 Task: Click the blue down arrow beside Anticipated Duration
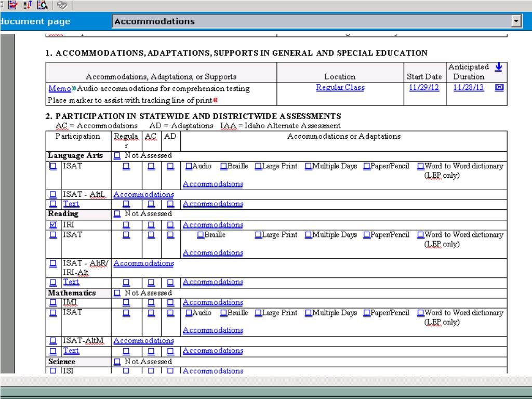click(x=498, y=67)
